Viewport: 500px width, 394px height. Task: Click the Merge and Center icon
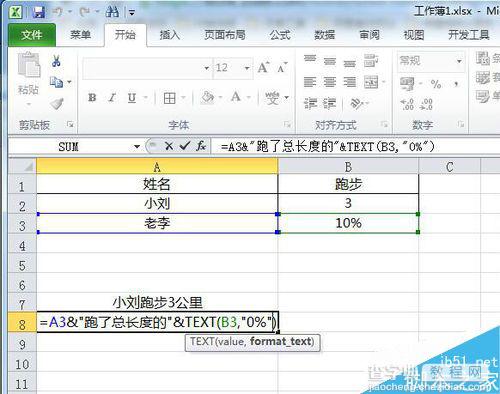click(371, 82)
